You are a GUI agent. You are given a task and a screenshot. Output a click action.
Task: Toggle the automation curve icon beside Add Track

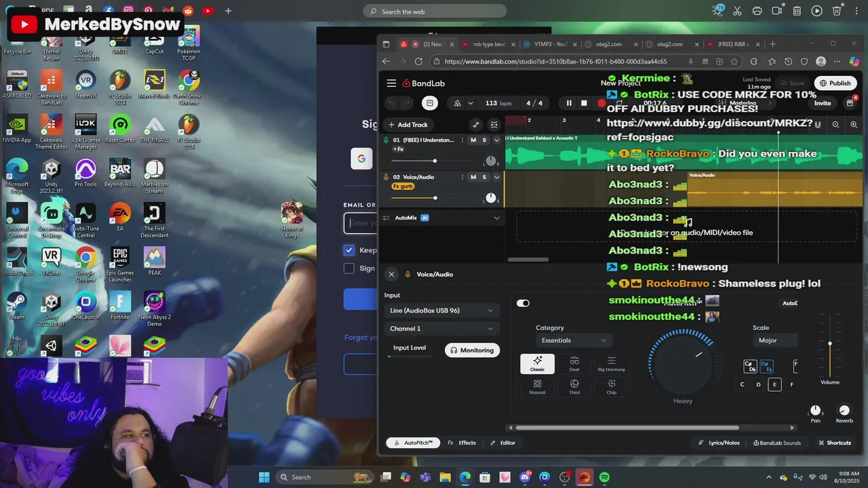[476, 125]
